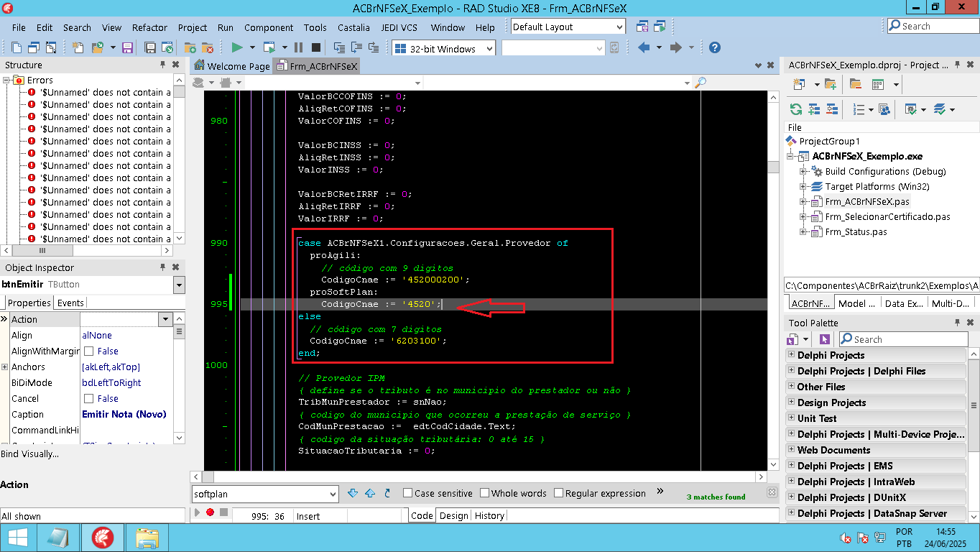Click the Forward navigation arrow

[x=675, y=47]
